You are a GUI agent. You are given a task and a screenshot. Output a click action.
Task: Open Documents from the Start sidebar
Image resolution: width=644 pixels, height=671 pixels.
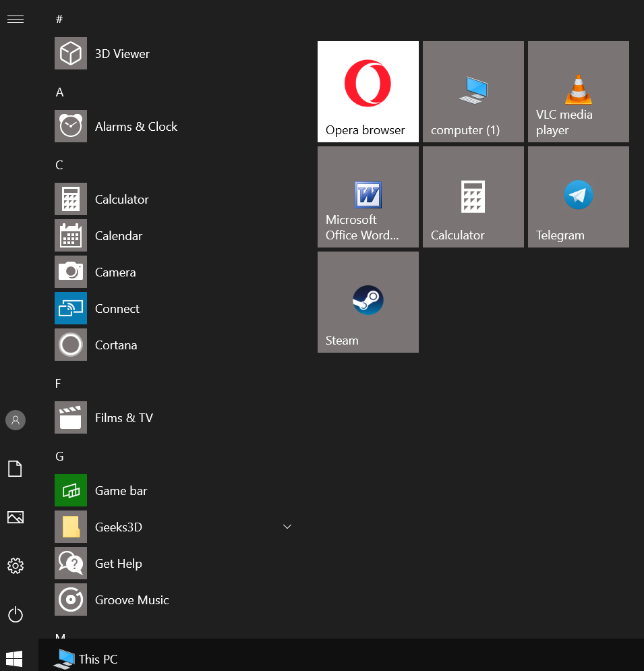[16, 469]
